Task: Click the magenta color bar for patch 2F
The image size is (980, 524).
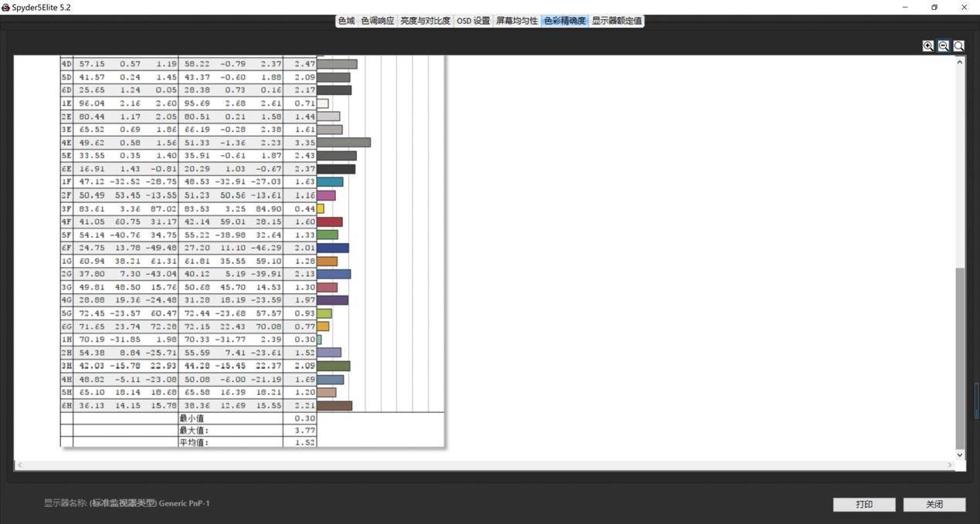Action: (326, 195)
